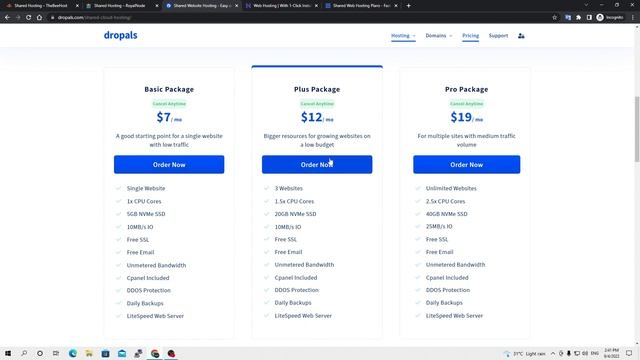Image resolution: width=640 pixels, height=360 pixels.
Task: Launch Microsoft Edge from the taskbar
Action: click(x=73, y=353)
